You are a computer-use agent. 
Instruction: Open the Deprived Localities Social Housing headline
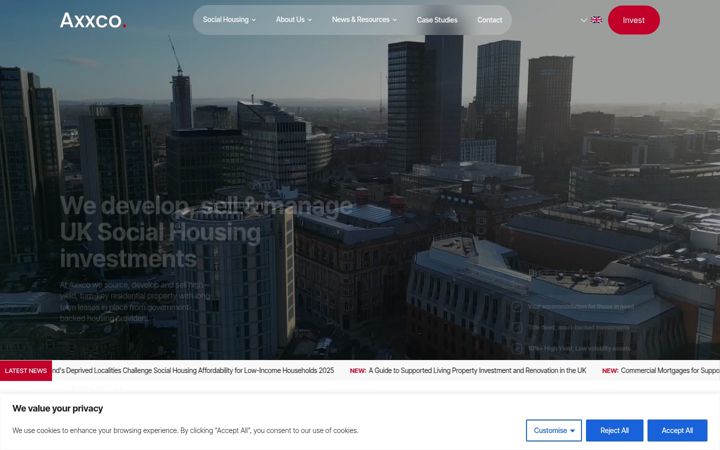[x=193, y=371]
